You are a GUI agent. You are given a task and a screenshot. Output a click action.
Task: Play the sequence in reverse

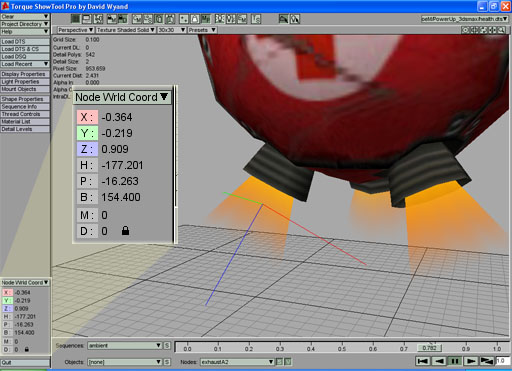pyautogui.click(x=439, y=361)
